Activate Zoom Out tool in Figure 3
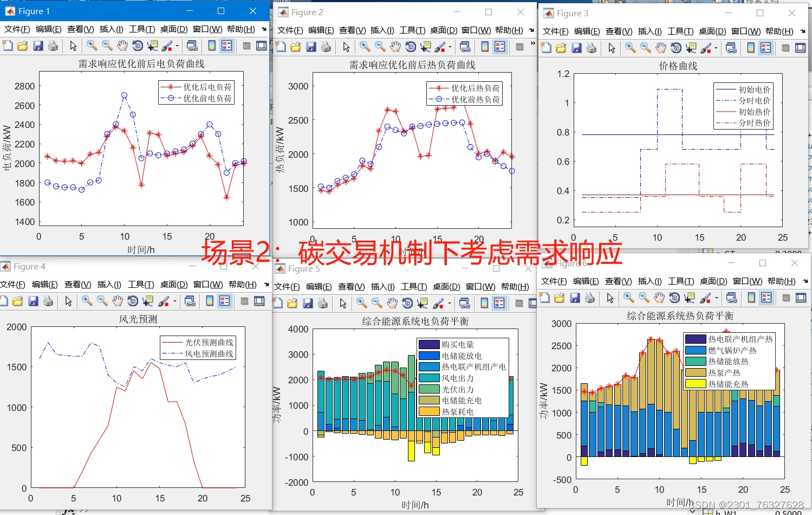 [646, 48]
